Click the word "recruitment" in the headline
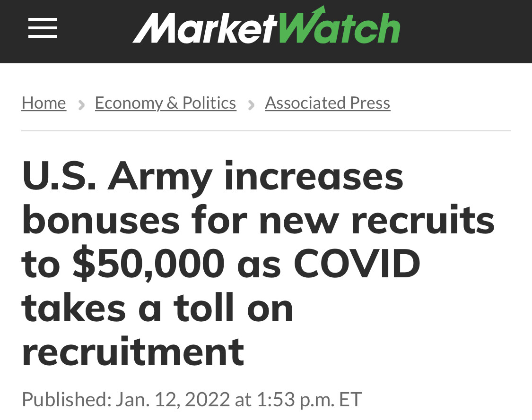This screenshot has height=420, width=532. (133, 351)
